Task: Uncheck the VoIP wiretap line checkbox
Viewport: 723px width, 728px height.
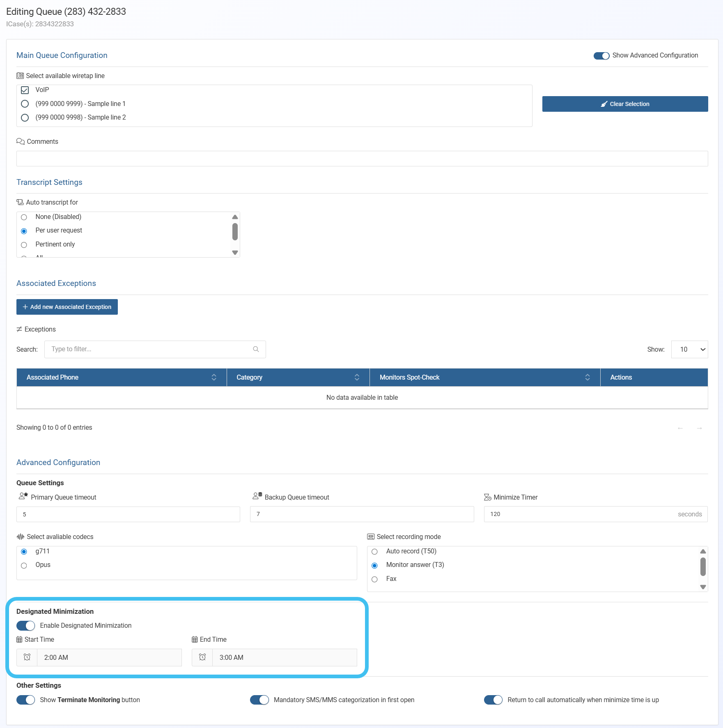Action: (x=25, y=90)
